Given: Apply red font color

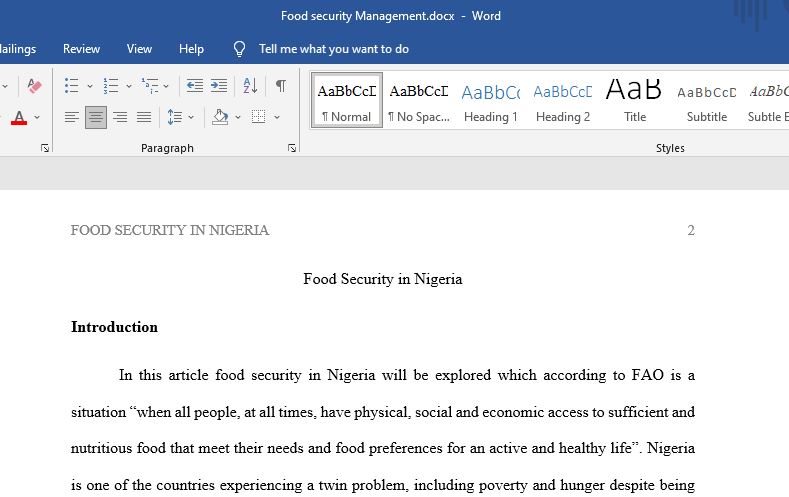Looking at the screenshot, I should coord(19,118).
